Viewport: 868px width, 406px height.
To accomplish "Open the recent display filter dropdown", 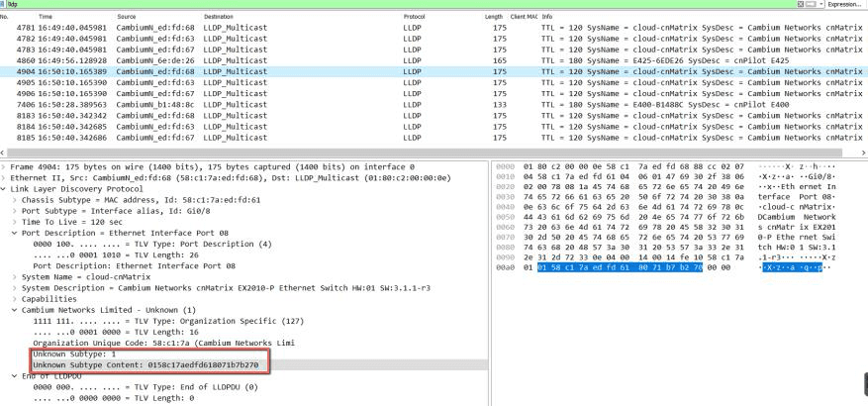I will tap(820, 4).
